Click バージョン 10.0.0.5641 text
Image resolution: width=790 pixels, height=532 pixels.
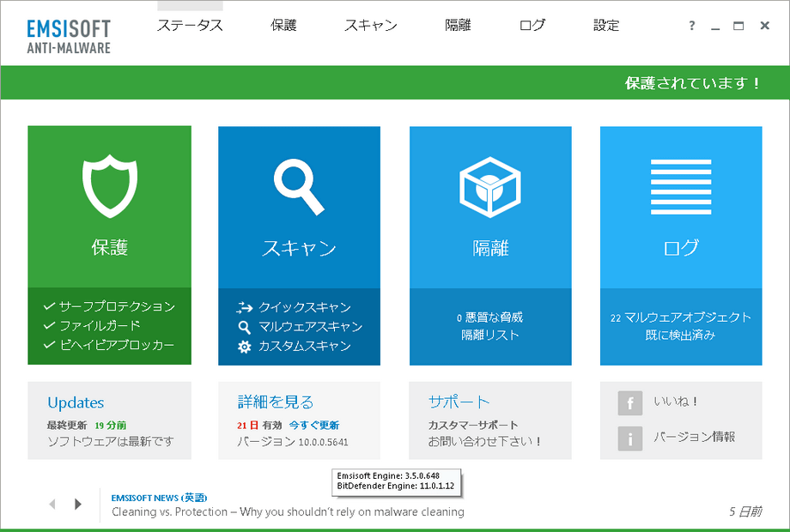293,442
